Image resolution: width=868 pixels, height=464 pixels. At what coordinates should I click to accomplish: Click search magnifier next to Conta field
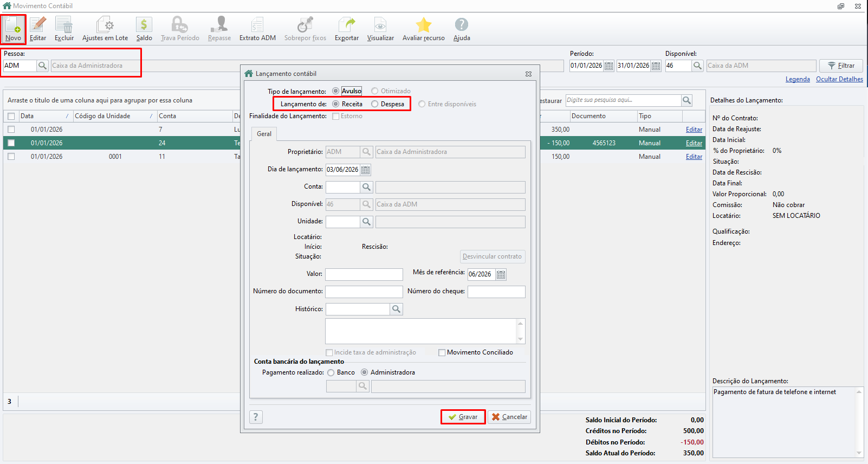click(367, 187)
